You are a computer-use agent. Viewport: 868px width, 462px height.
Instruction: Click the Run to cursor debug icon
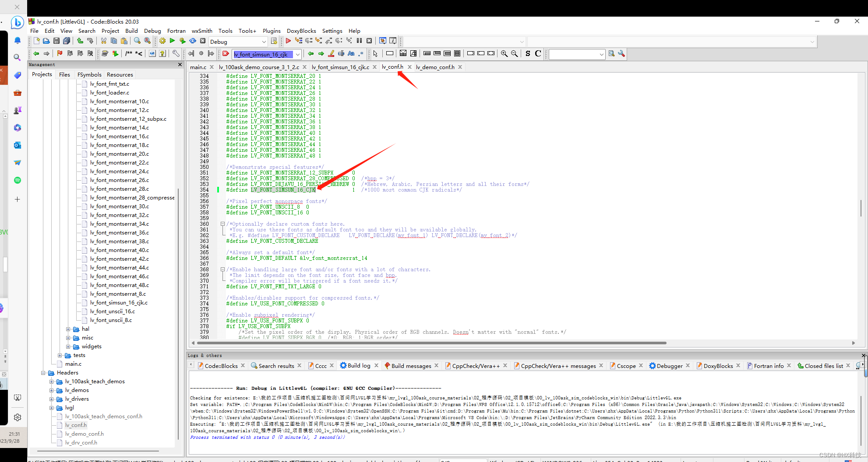tap(299, 41)
